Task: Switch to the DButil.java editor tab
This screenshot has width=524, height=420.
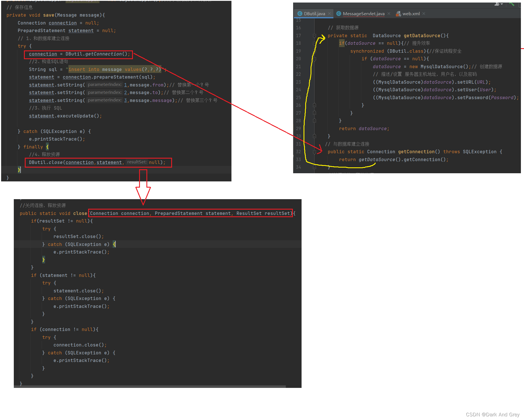Action: pyautogui.click(x=314, y=14)
